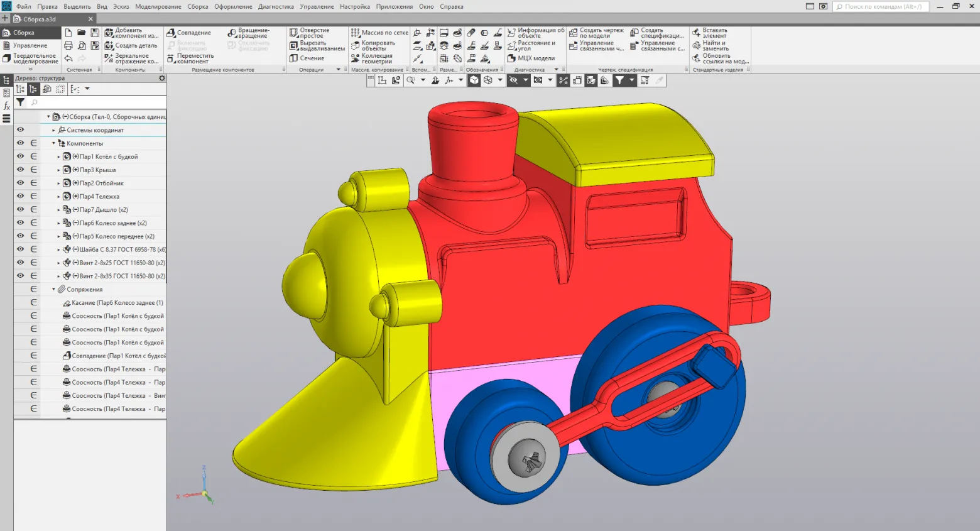Hide Пар7 Дышло (x2) component
980x531 pixels.
coord(20,209)
